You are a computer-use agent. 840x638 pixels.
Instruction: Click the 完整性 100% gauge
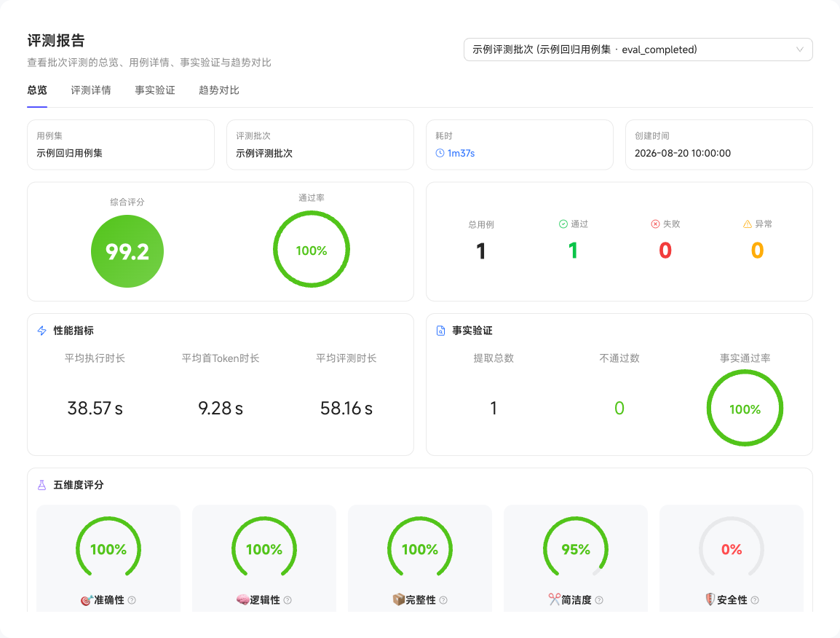tap(420, 548)
